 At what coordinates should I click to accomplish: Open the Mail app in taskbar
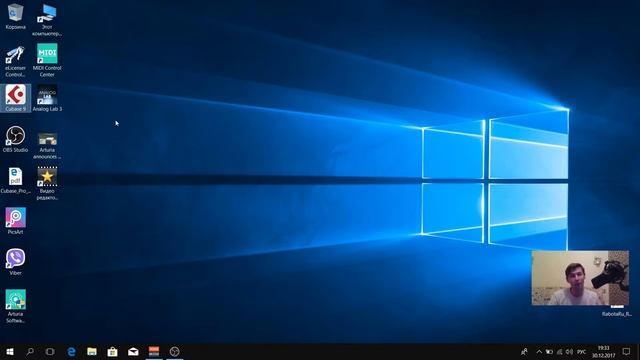[133, 351]
